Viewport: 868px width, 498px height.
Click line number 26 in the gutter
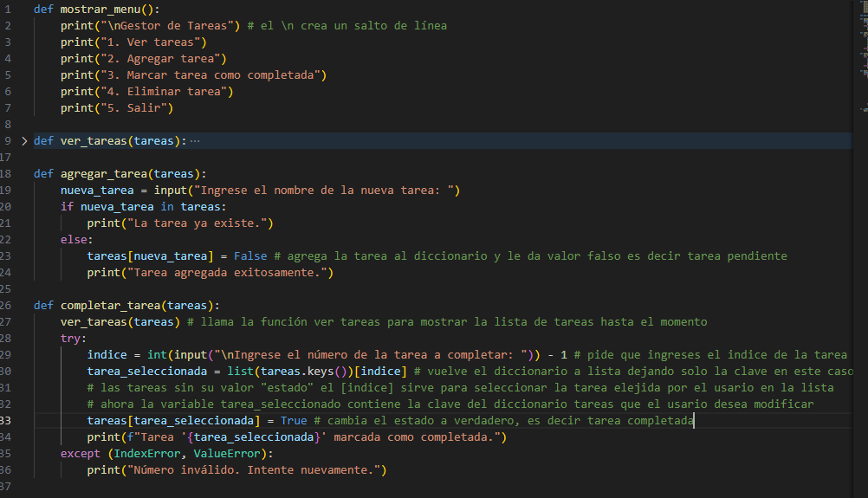click(6, 306)
